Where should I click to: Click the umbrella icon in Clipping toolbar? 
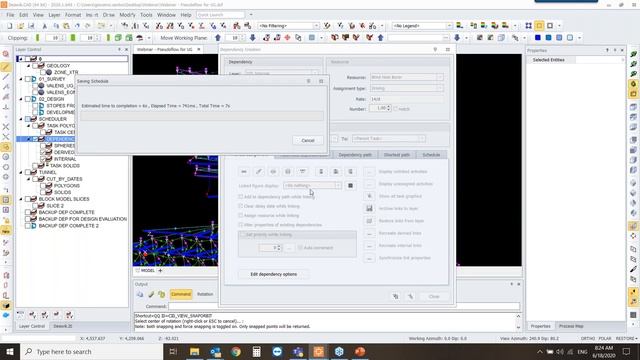coord(140,38)
